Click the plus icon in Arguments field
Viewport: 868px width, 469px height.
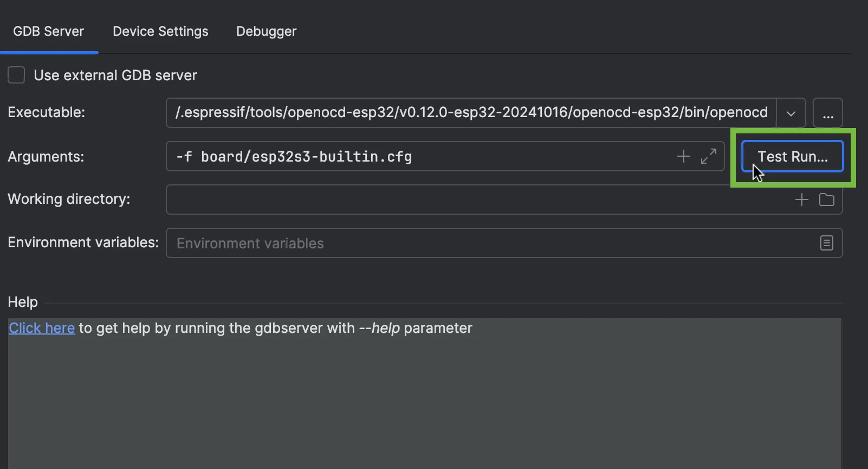click(x=683, y=156)
